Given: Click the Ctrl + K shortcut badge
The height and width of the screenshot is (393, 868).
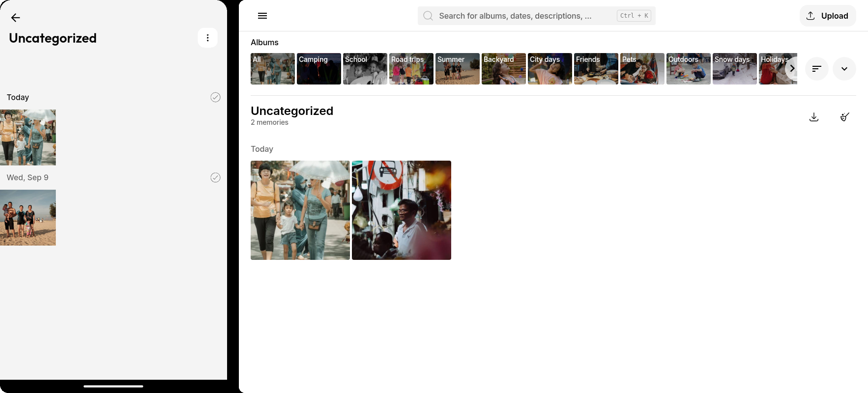Looking at the screenshot, I should coord(634,16).
